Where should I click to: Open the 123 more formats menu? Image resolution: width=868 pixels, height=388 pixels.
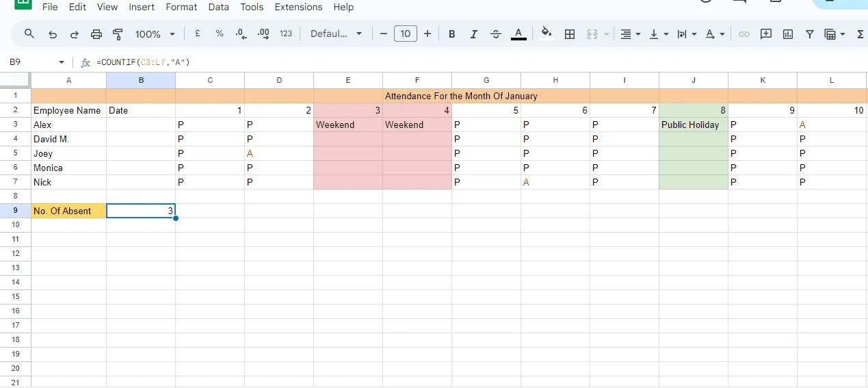(x=286, y=34)
